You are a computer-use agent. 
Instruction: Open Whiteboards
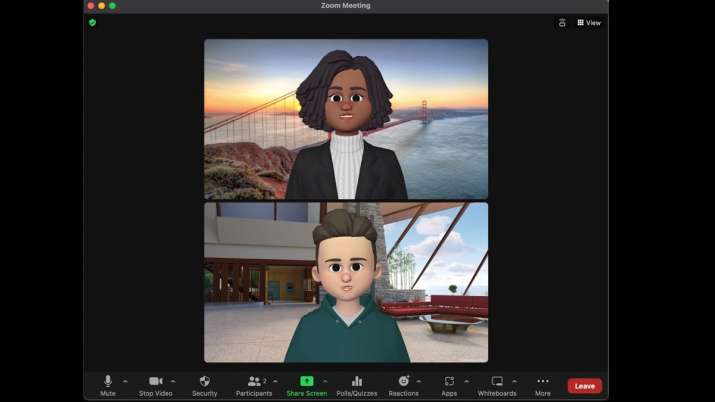497,386
